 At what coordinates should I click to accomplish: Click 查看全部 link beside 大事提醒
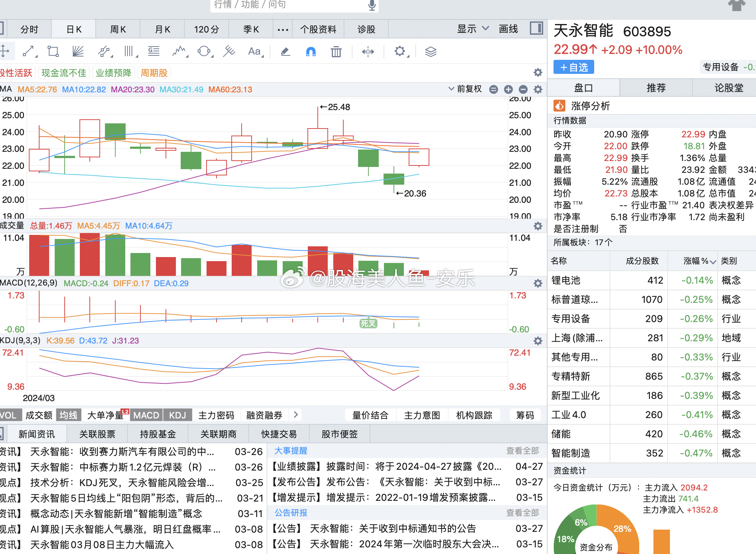522,451
